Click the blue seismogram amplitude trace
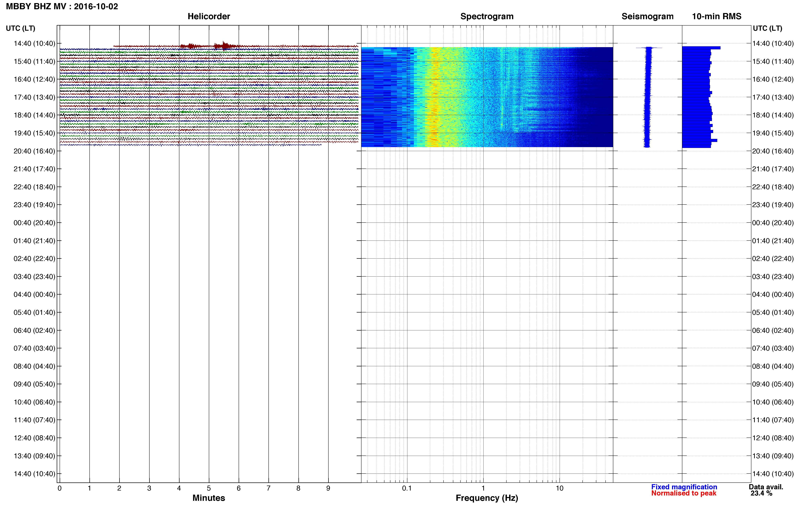812x508 pixels. point(648,97)
